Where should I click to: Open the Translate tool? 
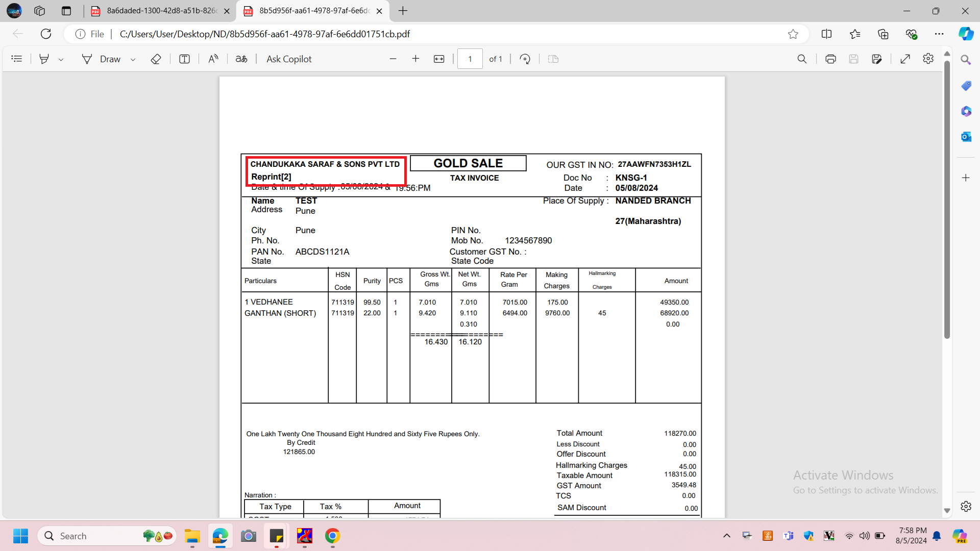click(241, 59)
